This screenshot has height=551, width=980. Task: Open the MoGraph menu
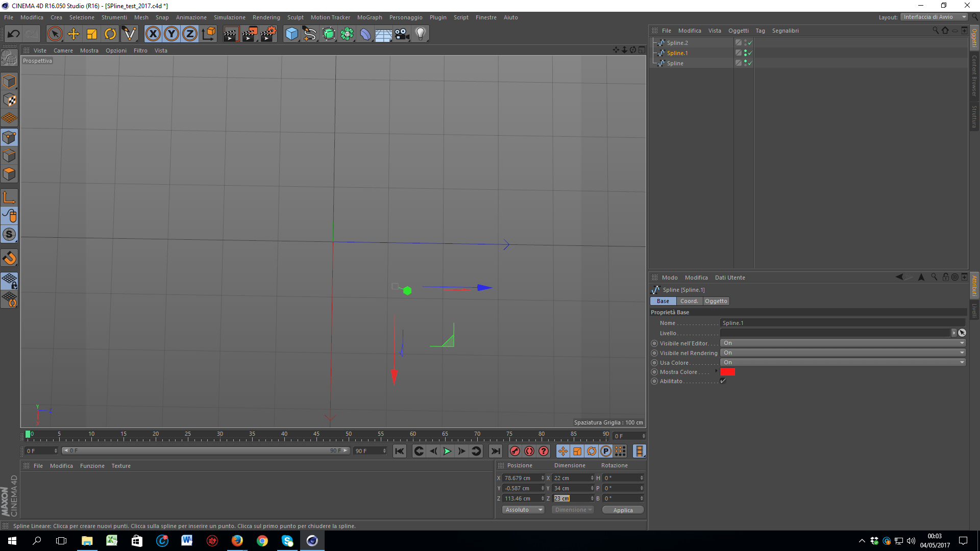pos(369,17)
